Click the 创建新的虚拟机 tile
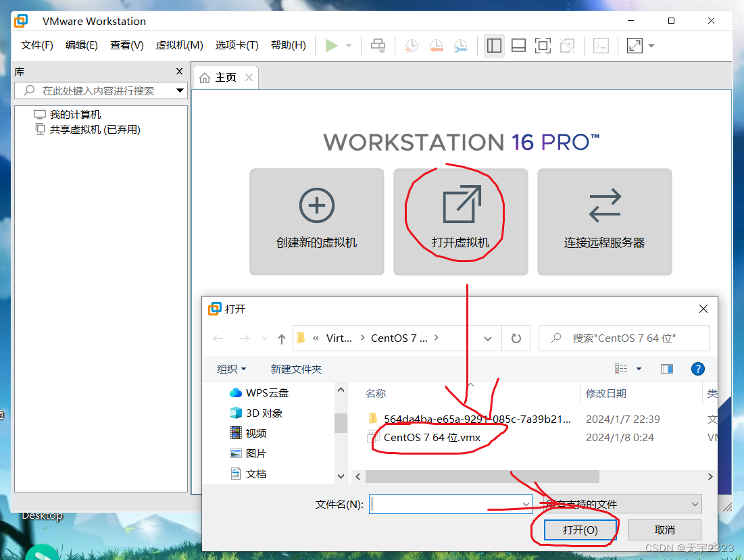744x560 pixels. (x=316, y=222)
